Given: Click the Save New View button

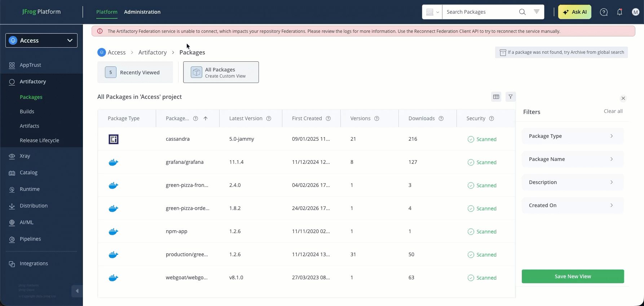Looking at the screenshot, I should 573,276.
